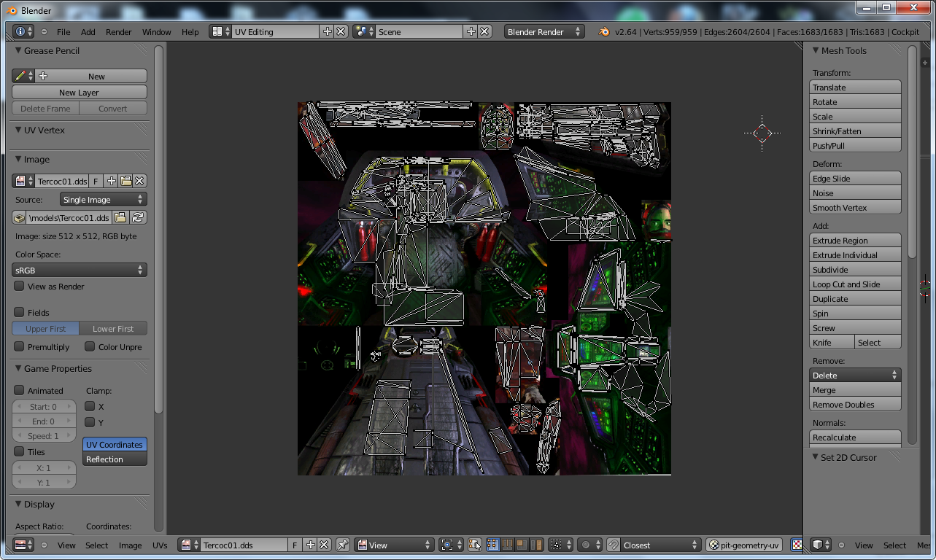This screenshot has width=936, height=560.
Task: Open the Help menu
Action: [190, 32]
